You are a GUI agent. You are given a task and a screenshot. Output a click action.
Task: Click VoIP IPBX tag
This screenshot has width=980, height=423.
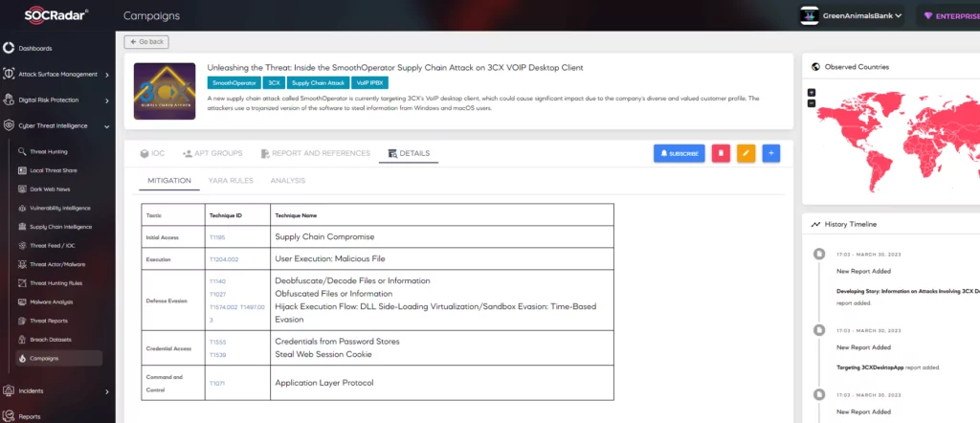pos(370,82)
